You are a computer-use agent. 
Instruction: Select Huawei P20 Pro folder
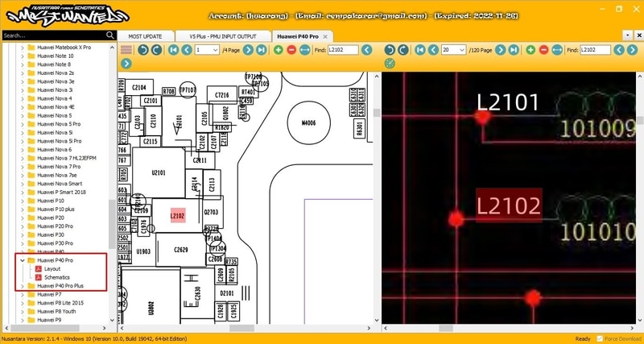click(55, 226)
